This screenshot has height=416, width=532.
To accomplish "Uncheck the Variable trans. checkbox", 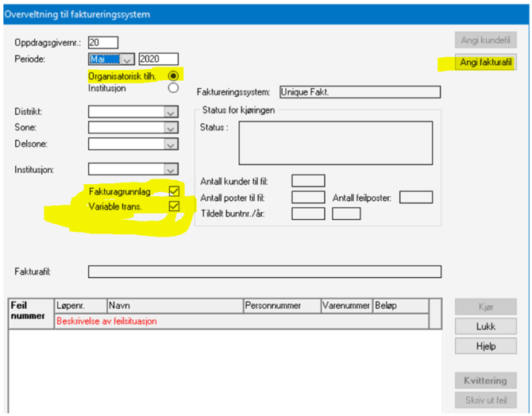I will tap(174, 206).
